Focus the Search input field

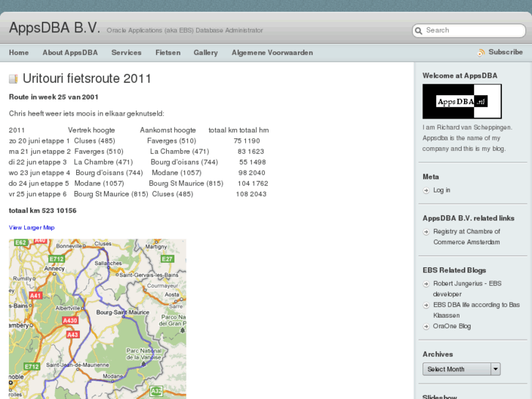[x=472, y=31]
